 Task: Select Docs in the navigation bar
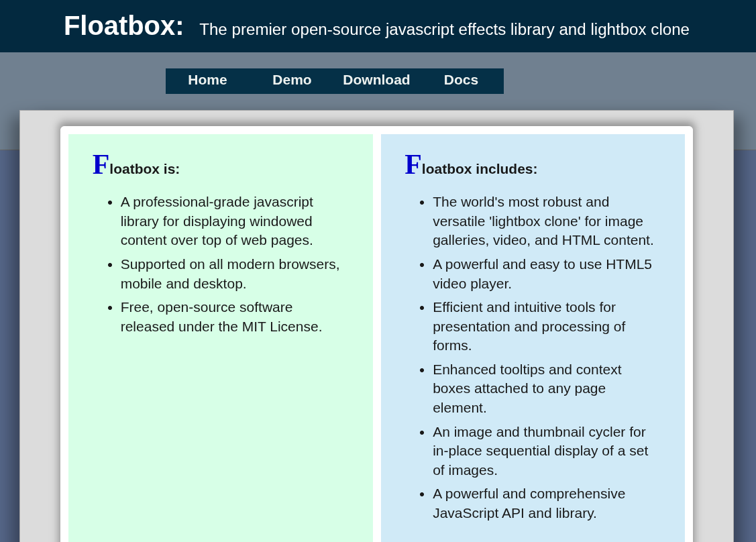(x=461, y=80)
